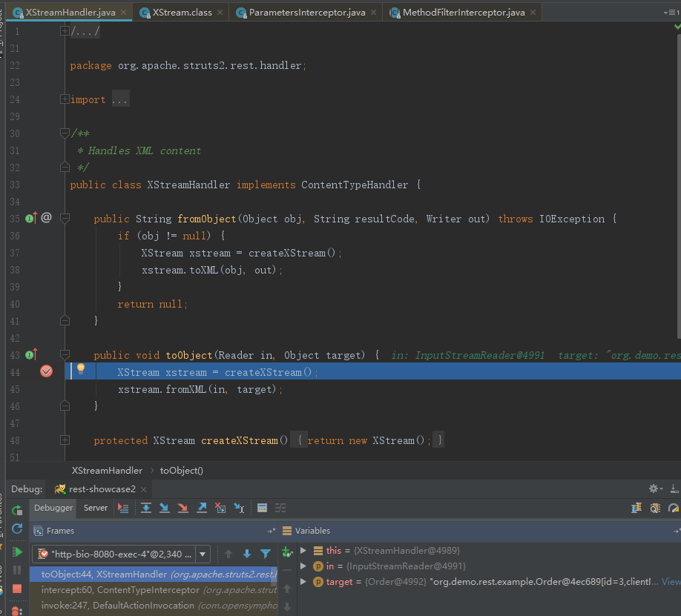681x616 pixels.
Task: Click toObject() in the breadcrumb bar
Action: [181, 470]
